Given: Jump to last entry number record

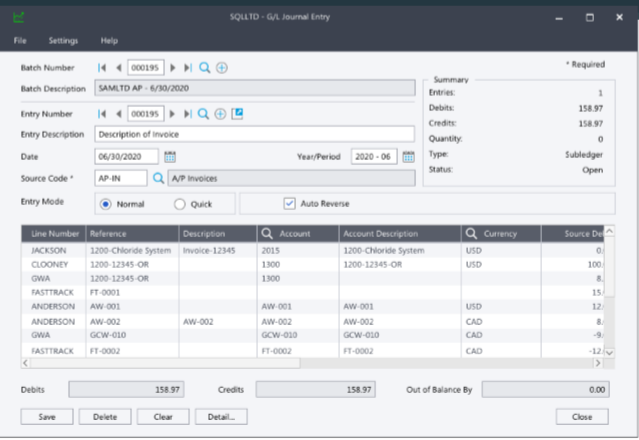Looking at the screenshot, I should click(187, 113).
